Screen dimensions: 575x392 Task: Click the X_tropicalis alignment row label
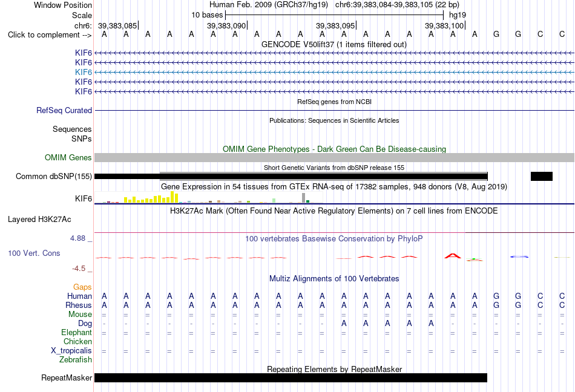[x=71, y=351]
